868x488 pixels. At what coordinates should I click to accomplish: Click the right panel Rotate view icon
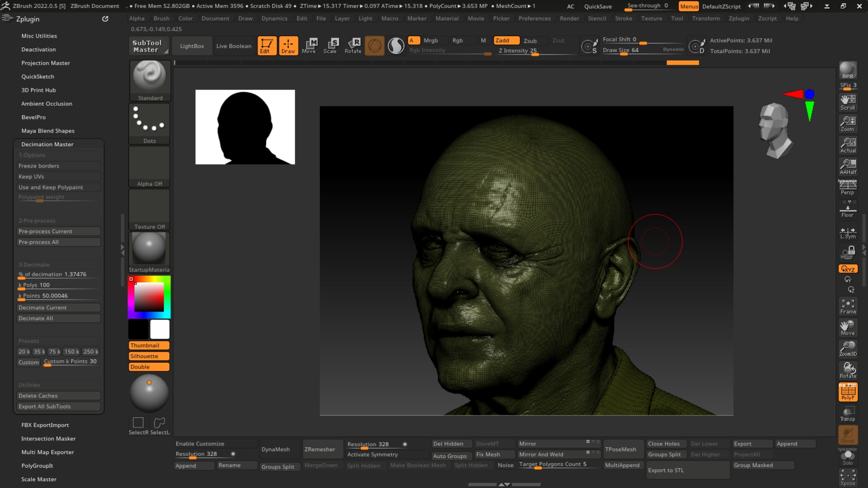pyautogui.click(x=848, y=370)
